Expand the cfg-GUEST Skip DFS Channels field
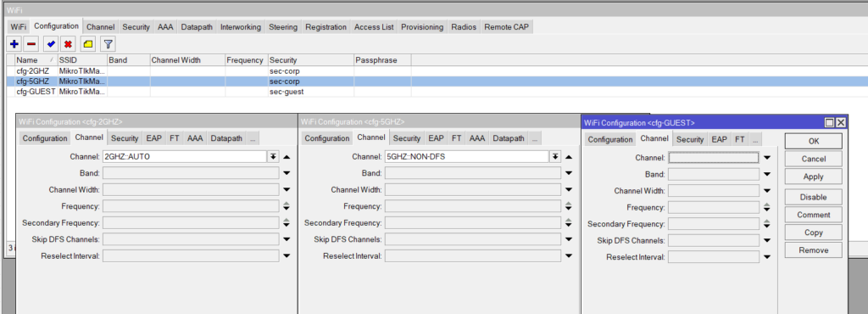This screenshot has width=868, height=314. click(766, 241)
